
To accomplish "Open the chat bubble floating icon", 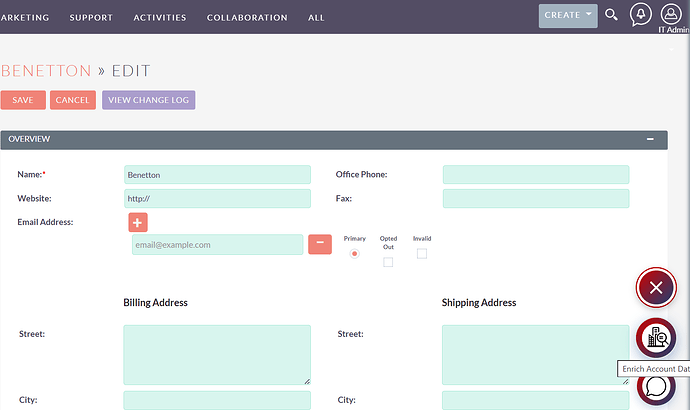I will [x=656, y=388].
